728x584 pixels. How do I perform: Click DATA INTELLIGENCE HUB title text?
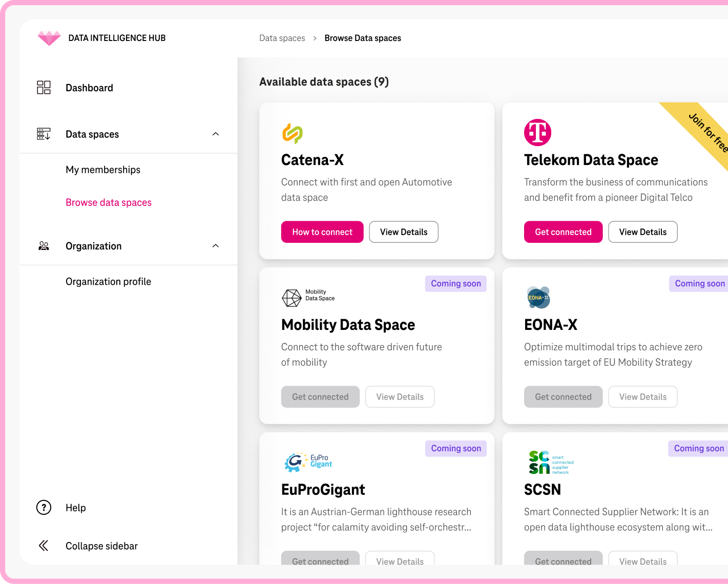pos(117,38)
